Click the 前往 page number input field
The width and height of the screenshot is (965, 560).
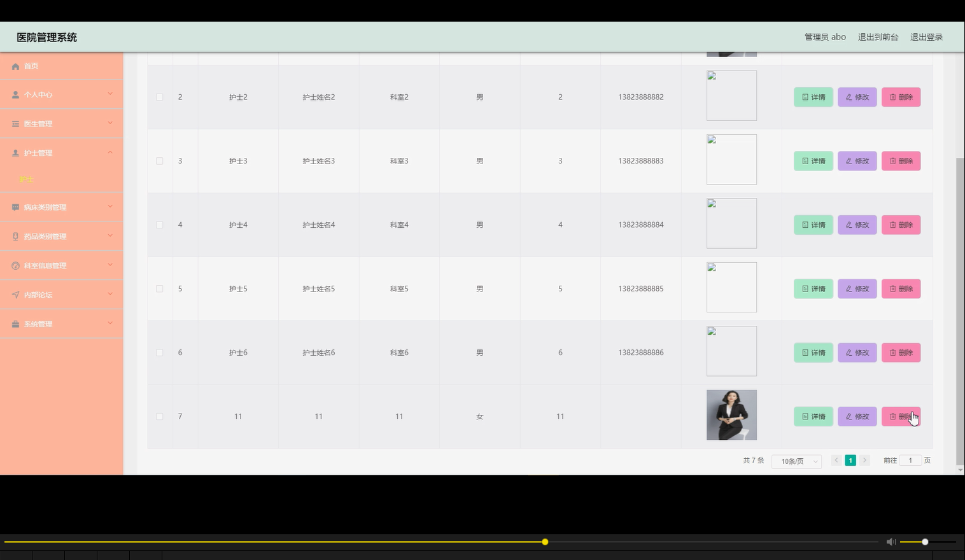tap(910, 460)
